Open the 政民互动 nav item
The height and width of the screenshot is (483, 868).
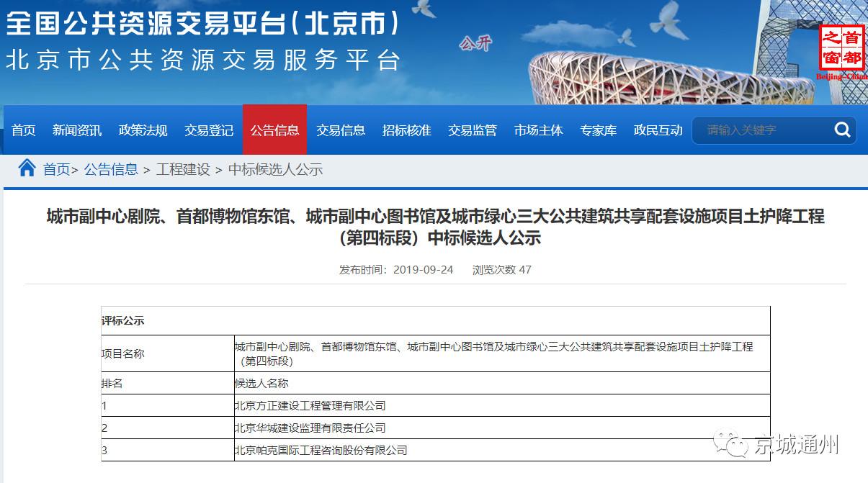pyautogui.click(x=658, y=130)
